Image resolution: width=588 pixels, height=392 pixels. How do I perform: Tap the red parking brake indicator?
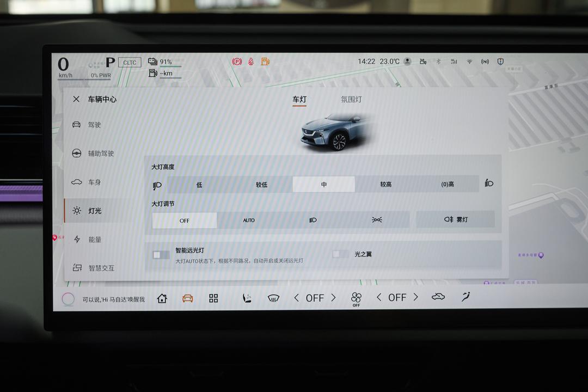click(237, 62)
